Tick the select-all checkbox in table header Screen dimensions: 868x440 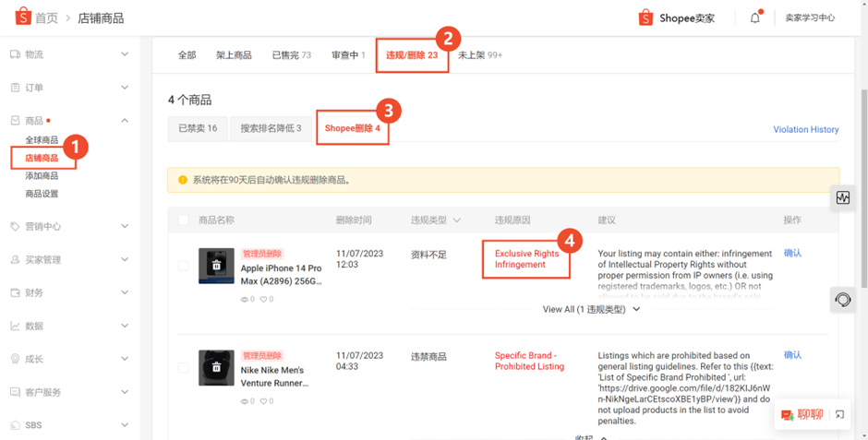(x=183, y=220)
